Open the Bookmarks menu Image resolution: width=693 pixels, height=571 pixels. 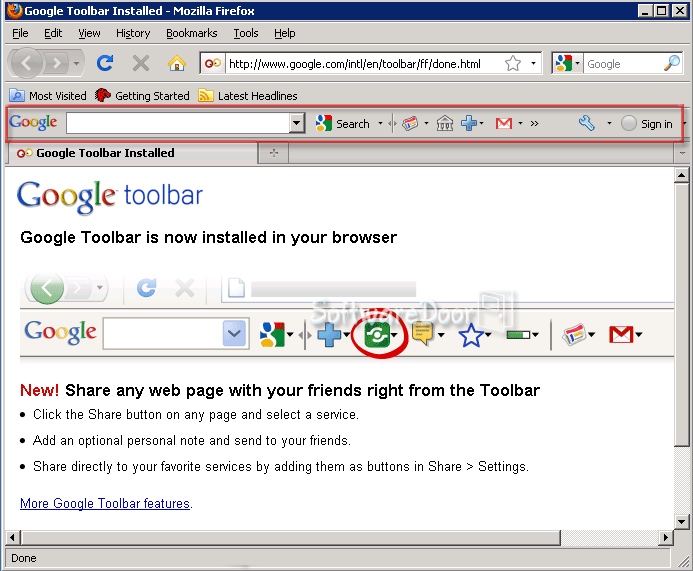tap(191, 33)
